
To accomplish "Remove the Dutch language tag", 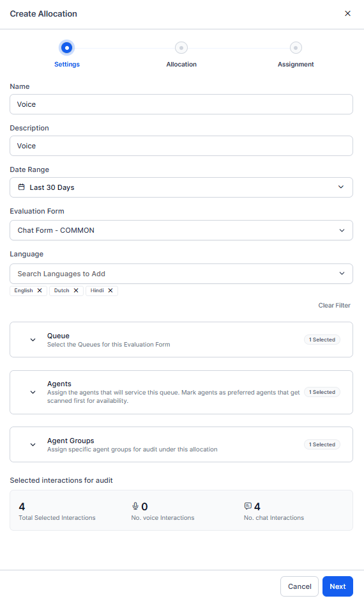I will 76,291.
